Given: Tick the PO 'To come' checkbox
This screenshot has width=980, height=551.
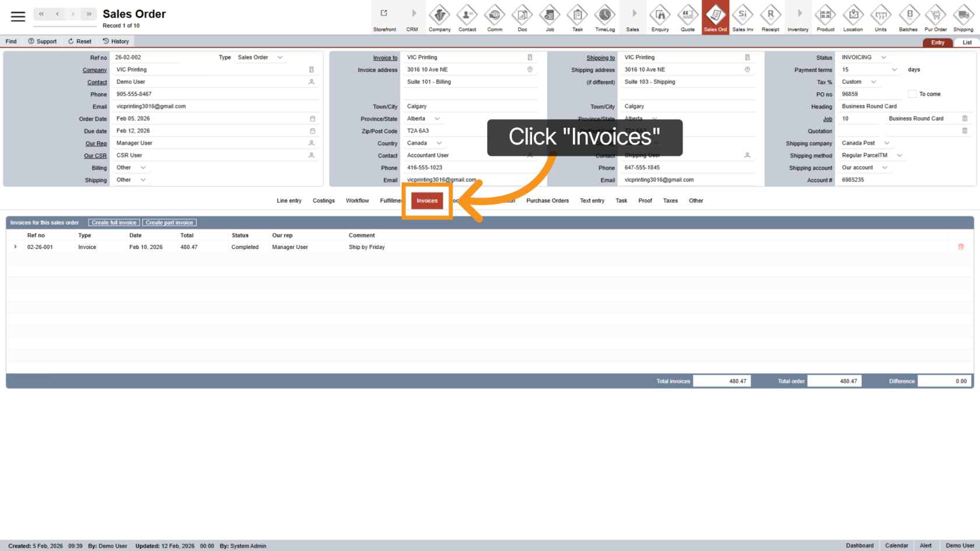Looking at the screenshot, I should click(912, 94).
